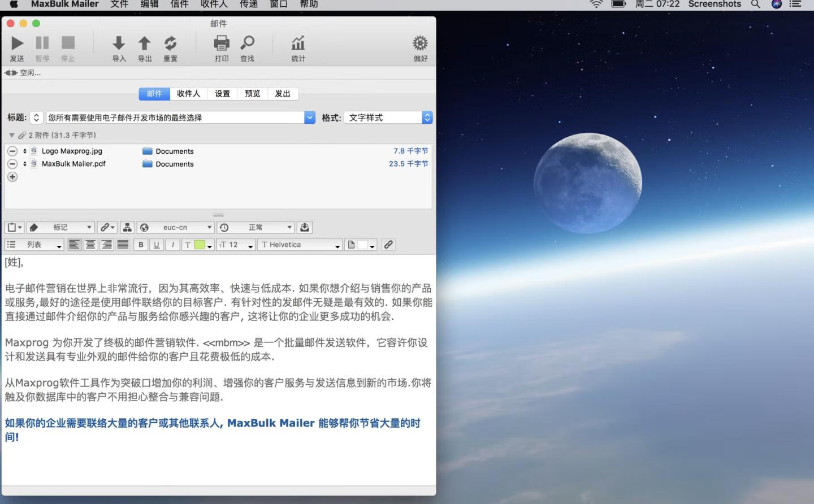Click the Wi-Fi status icon
Viewport: 814px width, 504px height.
(x=596, y=4)
